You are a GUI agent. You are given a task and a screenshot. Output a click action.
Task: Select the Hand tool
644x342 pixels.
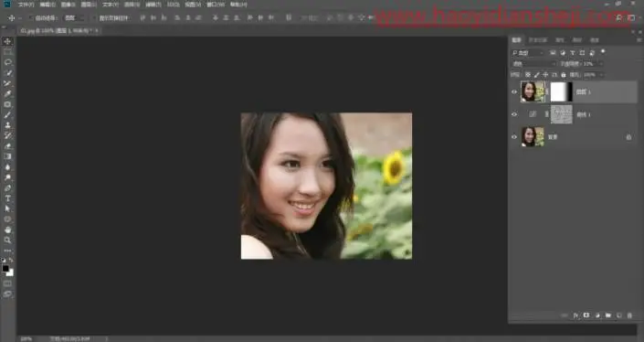pyautogui.click(x=7, y=230)
